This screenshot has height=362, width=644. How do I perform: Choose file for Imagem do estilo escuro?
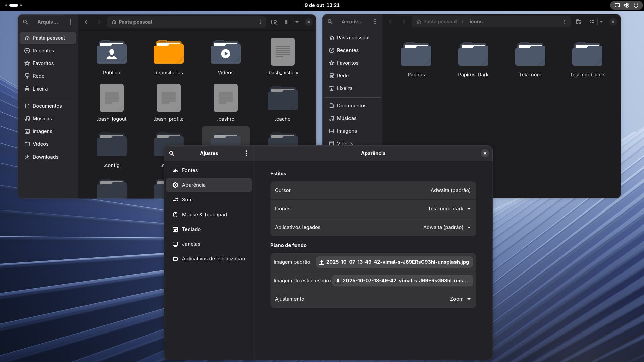[x=402, y=281]
